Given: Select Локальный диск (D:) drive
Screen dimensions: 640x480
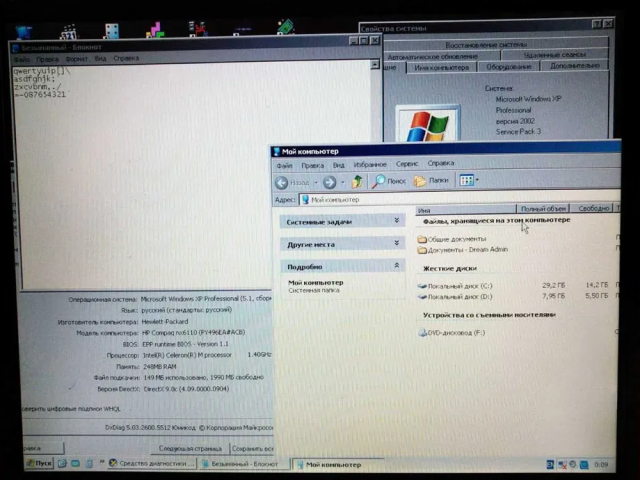Looking at the screenshot, I should pos(455,297).
